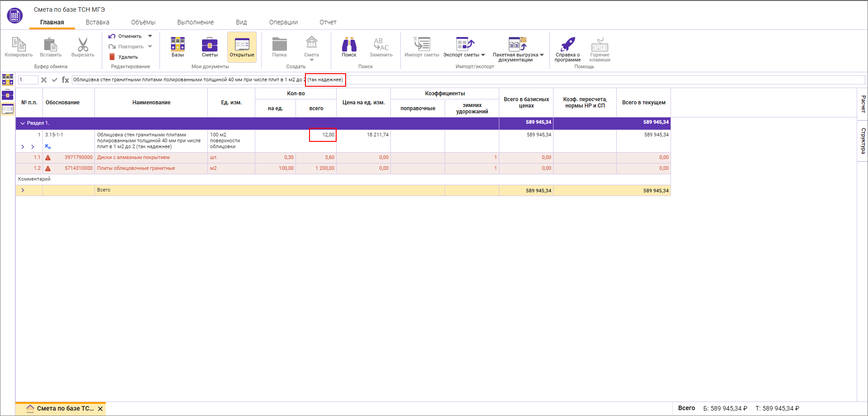868x416 pixels.
Task: Click the Отменить undo button
Action: tap(125, 36)
